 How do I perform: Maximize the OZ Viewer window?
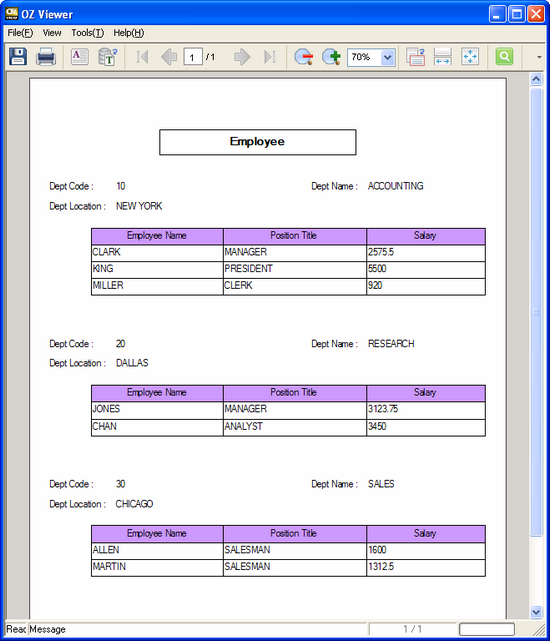click(517, 14)
